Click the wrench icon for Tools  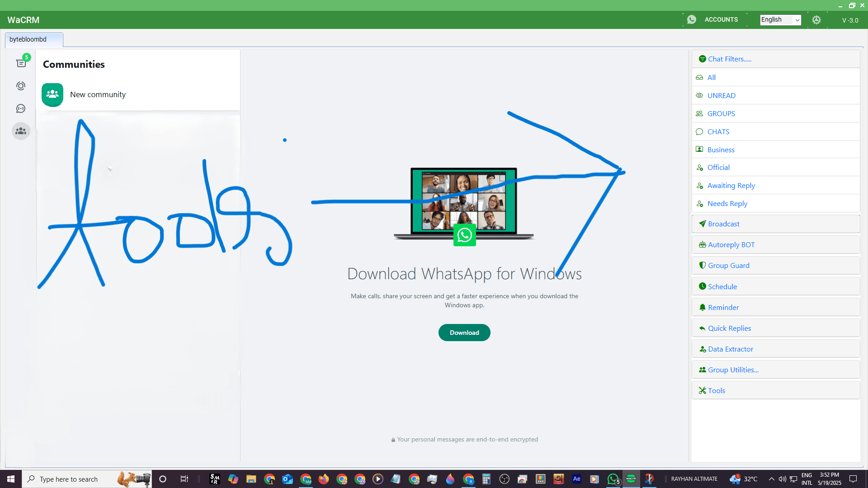pyautogui.click(x=703, y=390)
